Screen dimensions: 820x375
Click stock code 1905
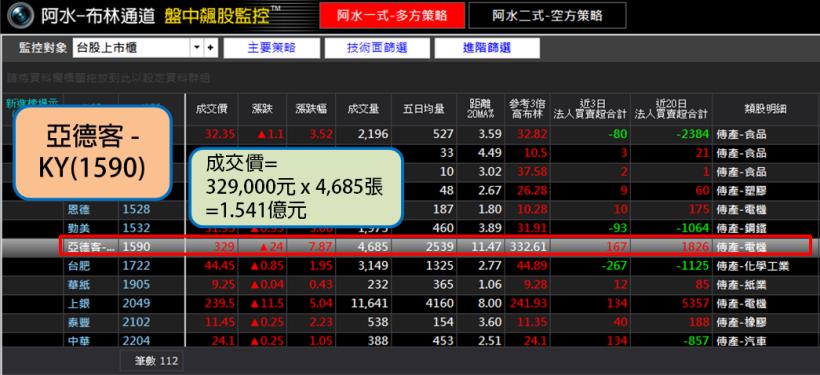(x=136, y=285)
